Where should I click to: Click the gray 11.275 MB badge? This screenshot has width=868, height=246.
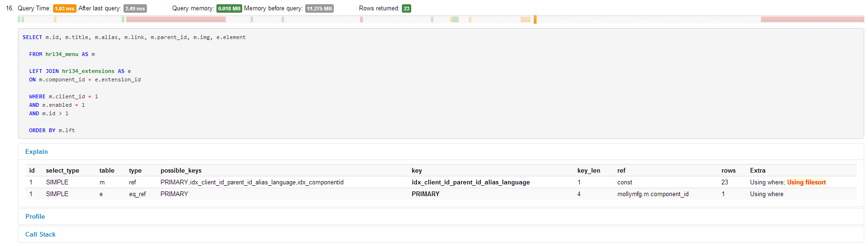(x=319, y=8)
